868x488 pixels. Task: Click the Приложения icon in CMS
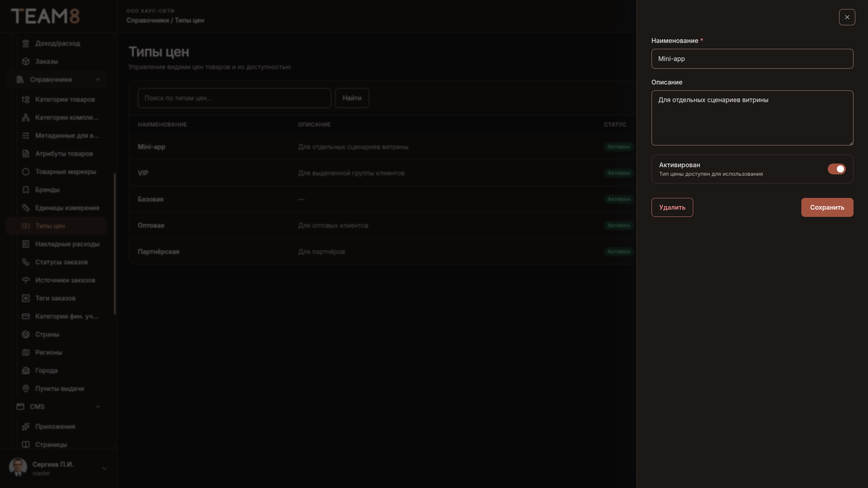tap(25, 427)
